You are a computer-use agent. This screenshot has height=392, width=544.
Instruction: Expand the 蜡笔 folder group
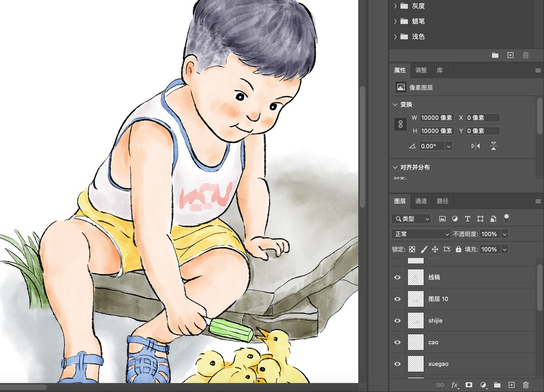click(395, 21)
